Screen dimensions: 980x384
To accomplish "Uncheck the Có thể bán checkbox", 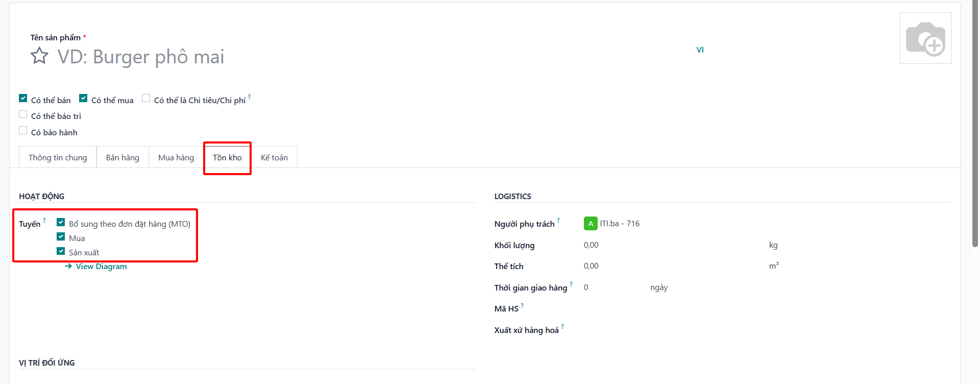I will (x=23, y=98).
